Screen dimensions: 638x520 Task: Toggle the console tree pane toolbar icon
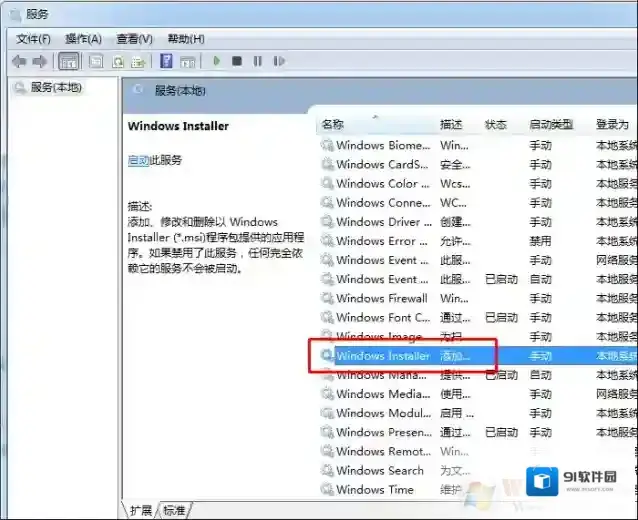(x=69, y=61)
